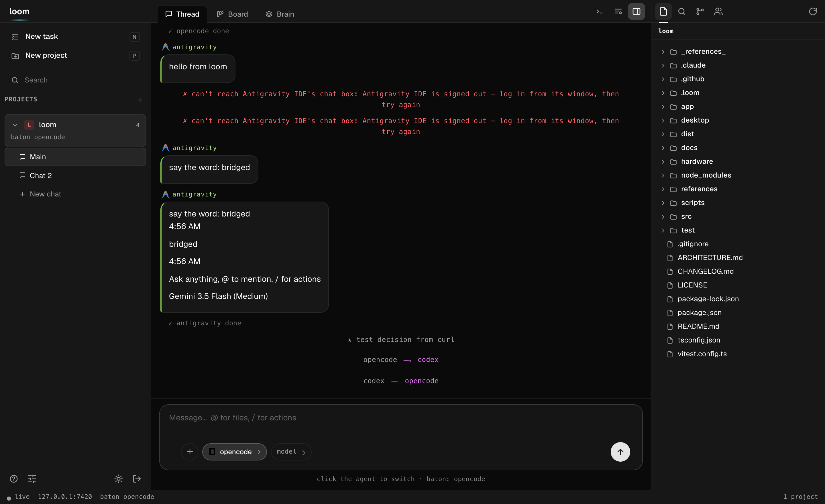The width and height of the screenshot is (825, 504).
Task: Switch to the Board tab
Action: coord(232,14)
